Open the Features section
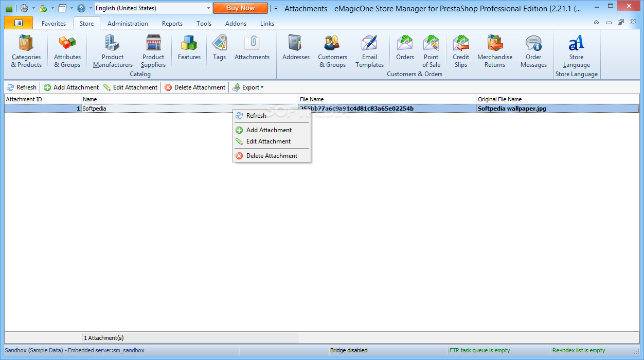This screenshot has height=360, width=644. [x=189, y=48]
